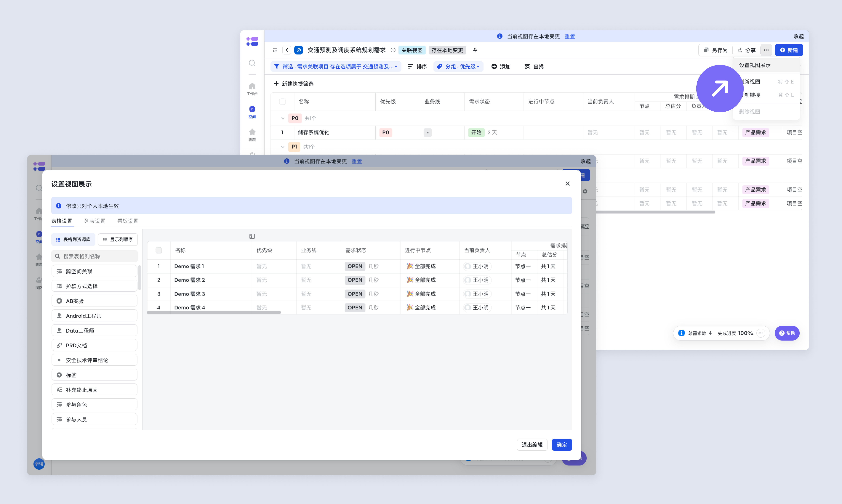Click 排序 in the back window toolbar
The image size is (842, 504).
417,67
